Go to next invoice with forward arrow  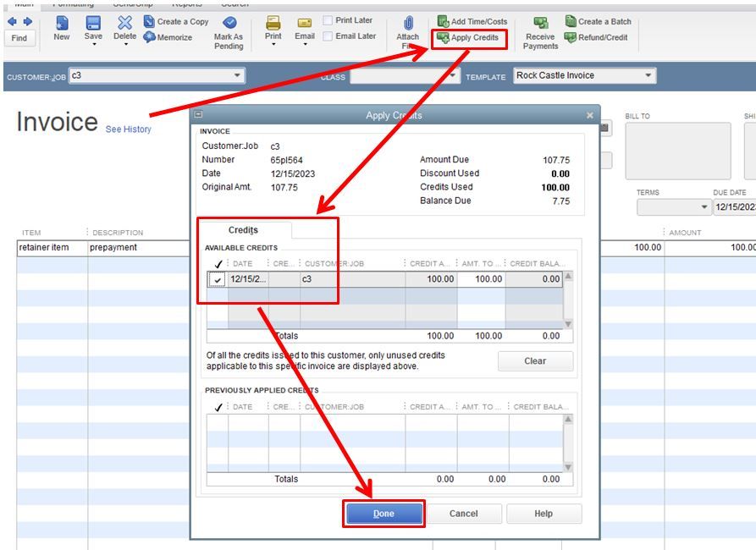pyautogui.click(x=27, y=22)
